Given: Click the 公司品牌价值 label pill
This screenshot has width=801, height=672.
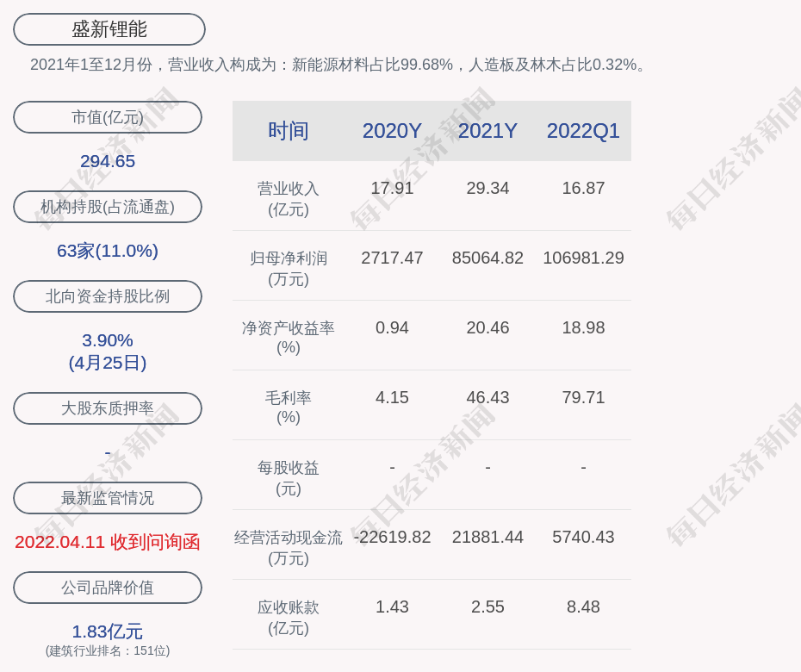Looking at the screenshot, I should (x=108, y=588).
